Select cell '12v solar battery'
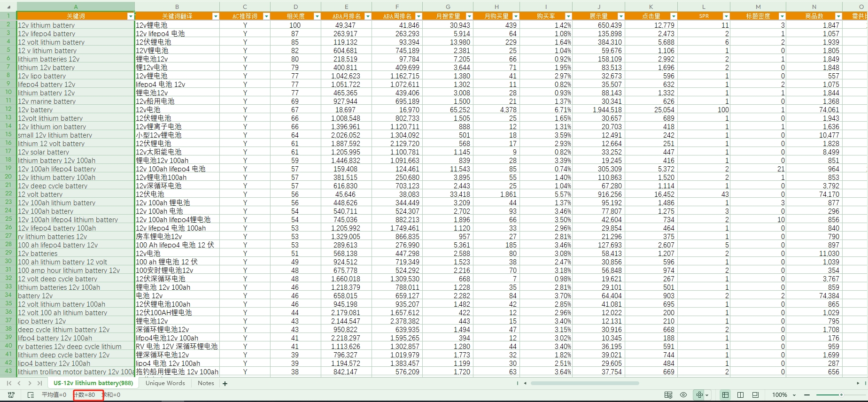The height and width of the screenshot is (402, 868). 76,152
